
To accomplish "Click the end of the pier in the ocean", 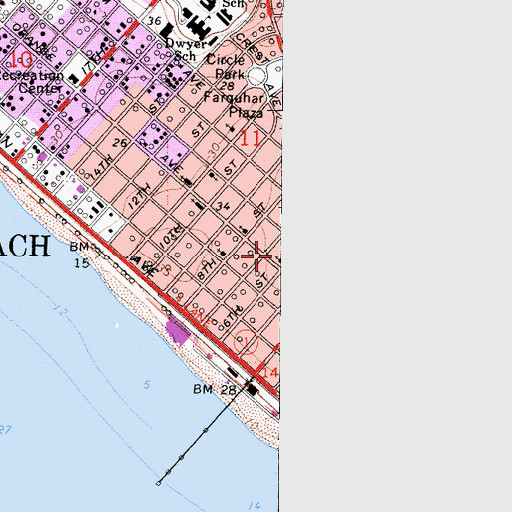I will tap(158, 483).
